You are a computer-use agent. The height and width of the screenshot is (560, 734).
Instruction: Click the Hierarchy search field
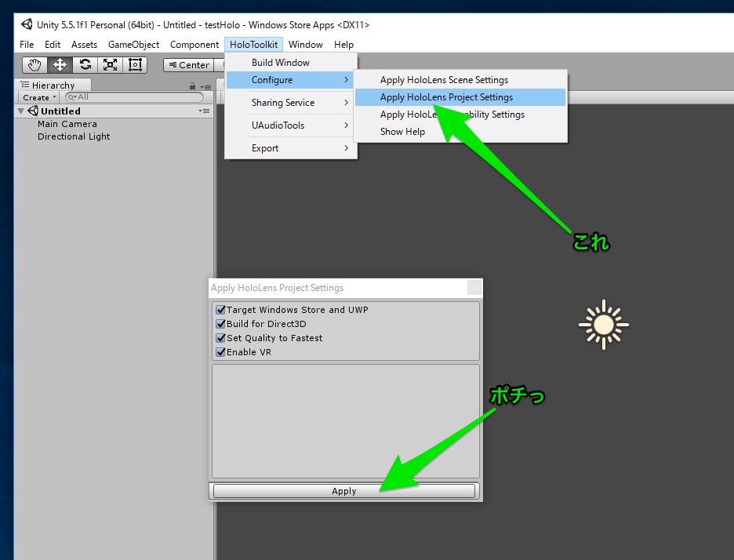pos(134,97)
